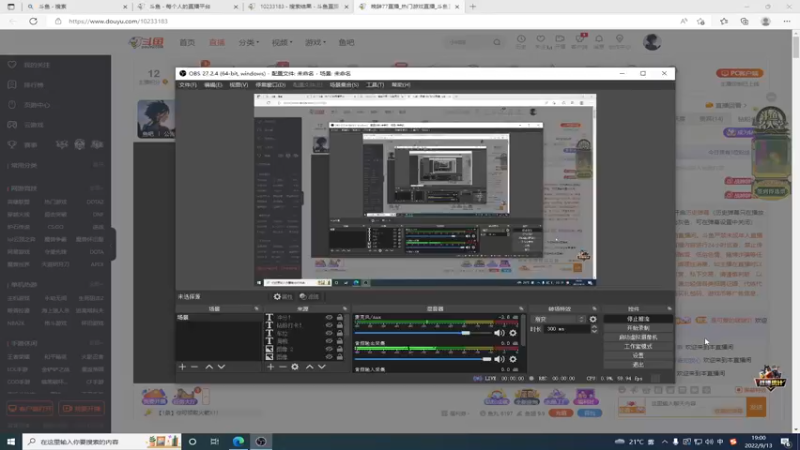Click Filters button in source toolbar
This screenshot has width=800, height=450.
pyautogui.click(x=309, y=296)
